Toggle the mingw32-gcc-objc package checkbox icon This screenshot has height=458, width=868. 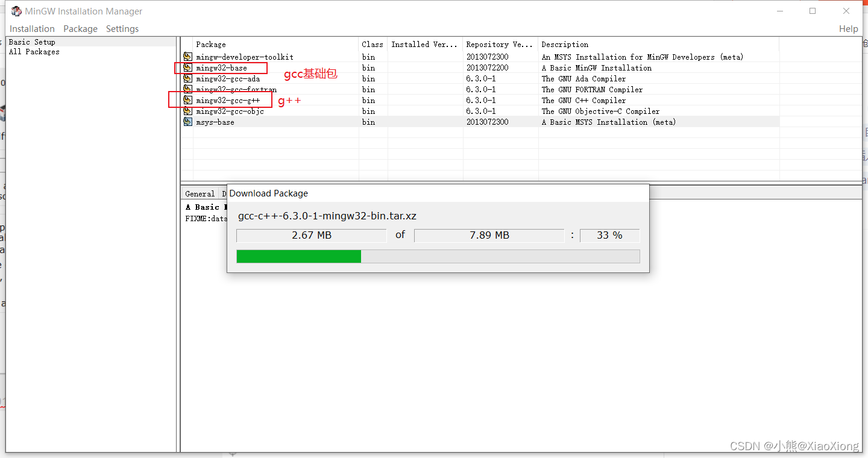187,111
